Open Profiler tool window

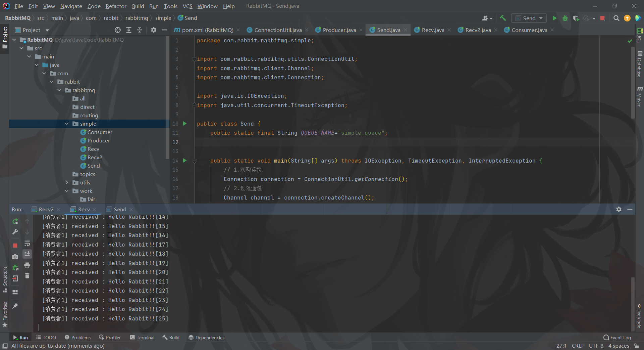point(110,338)
